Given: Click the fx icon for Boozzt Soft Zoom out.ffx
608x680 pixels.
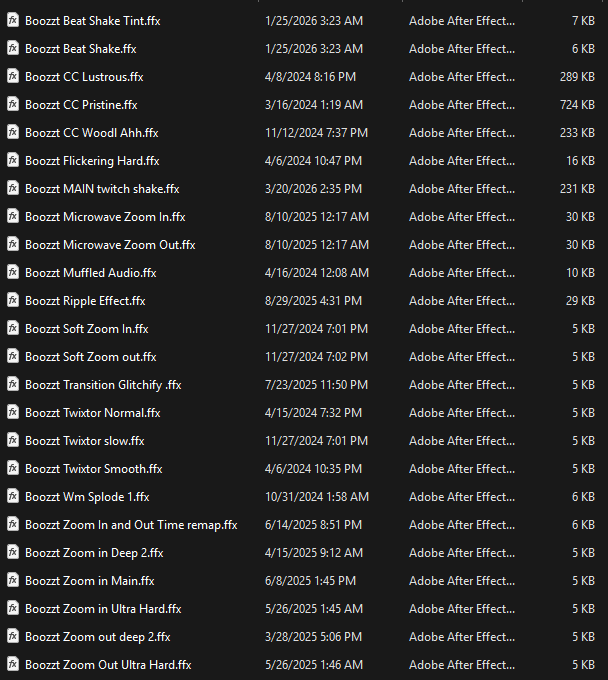Looking at the screenshot, I should [x=13, y=356].
